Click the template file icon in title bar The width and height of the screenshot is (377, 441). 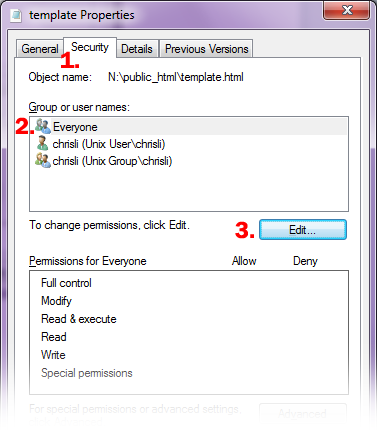click(16, 15)
